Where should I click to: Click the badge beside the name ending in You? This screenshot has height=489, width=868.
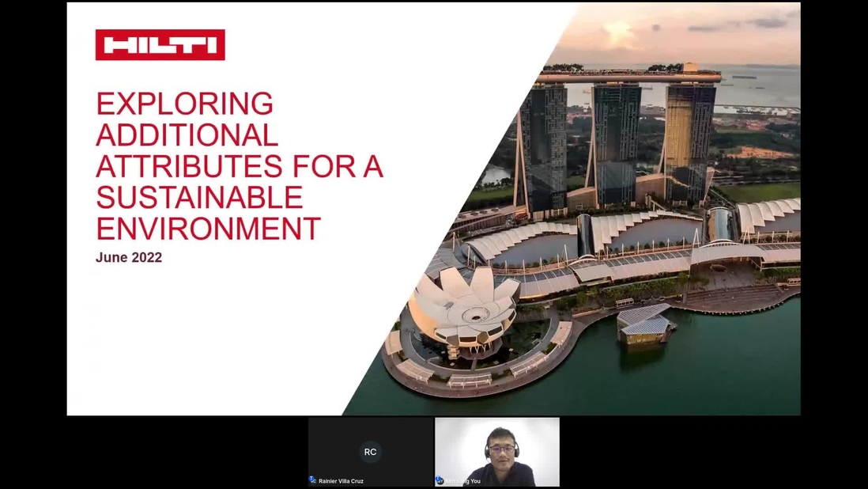click(x=440, y=480)
